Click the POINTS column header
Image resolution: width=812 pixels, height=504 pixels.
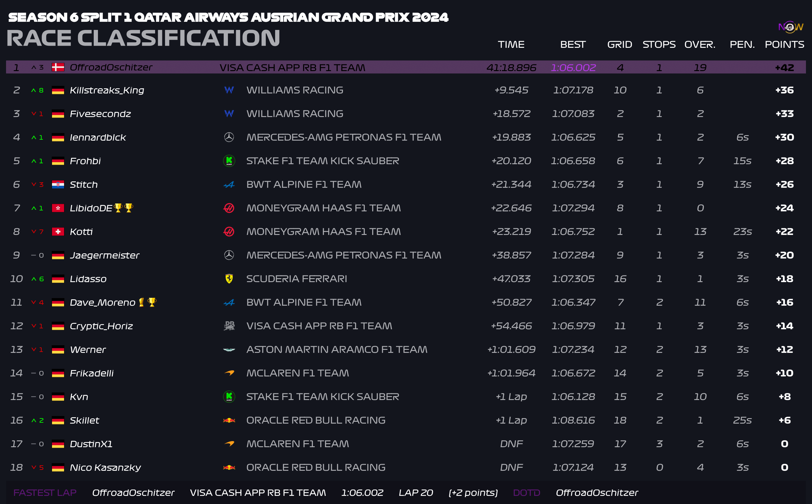(785, 44)
